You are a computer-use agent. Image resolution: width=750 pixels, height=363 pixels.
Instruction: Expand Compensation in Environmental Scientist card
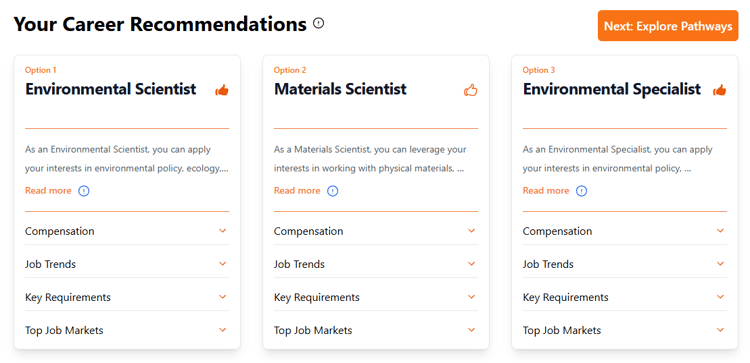127,231
